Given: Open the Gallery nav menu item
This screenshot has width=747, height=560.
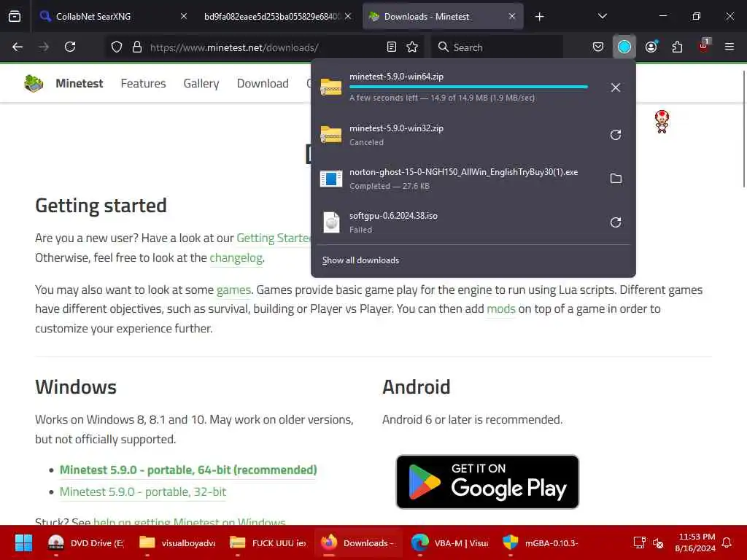Looking at the screenshot, I should 201,83.
